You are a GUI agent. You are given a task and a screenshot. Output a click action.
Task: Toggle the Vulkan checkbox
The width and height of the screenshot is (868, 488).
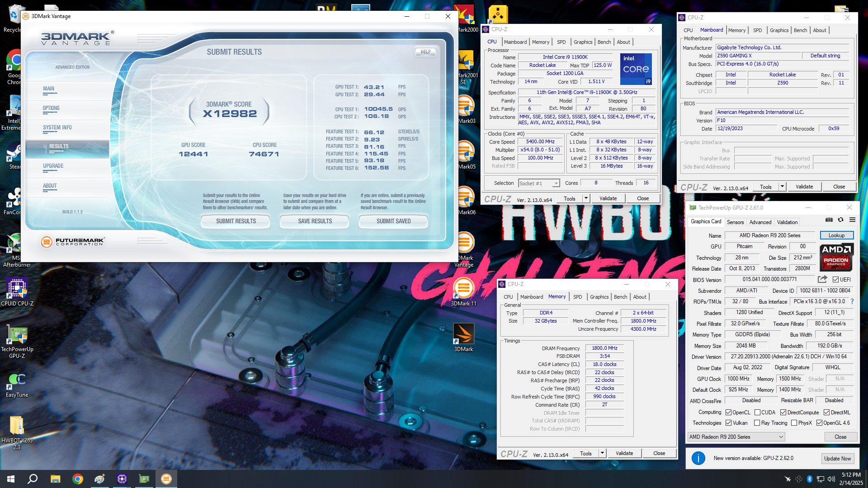[728, 423]
